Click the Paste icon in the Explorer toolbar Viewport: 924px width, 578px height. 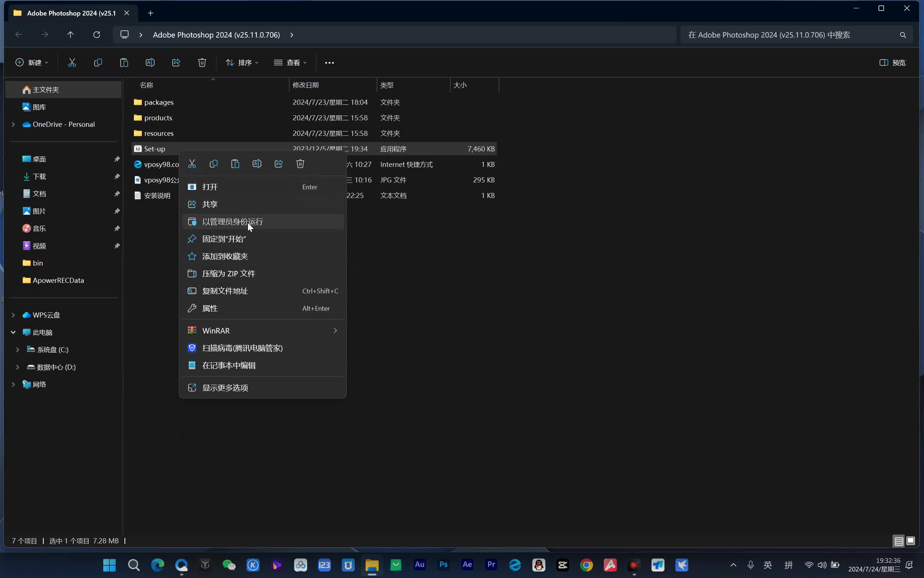click(x=124, y=63)
